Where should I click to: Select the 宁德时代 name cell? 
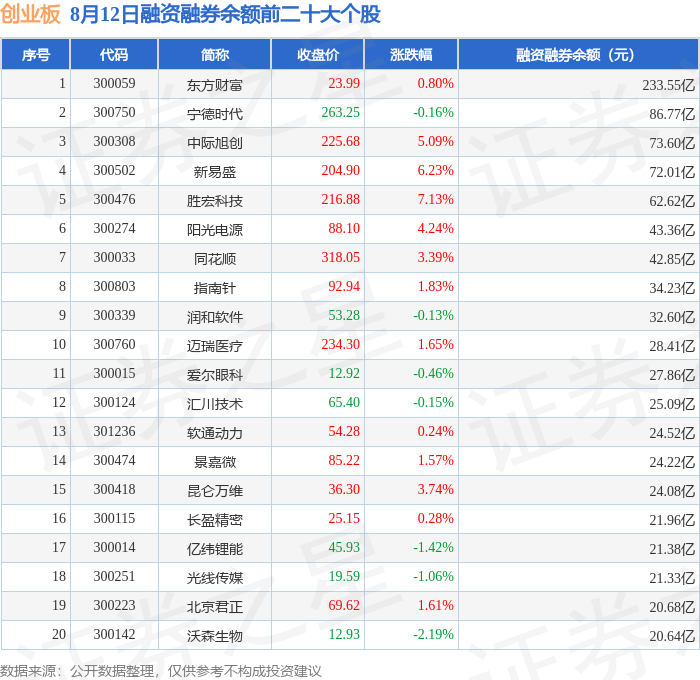[215, 114]
